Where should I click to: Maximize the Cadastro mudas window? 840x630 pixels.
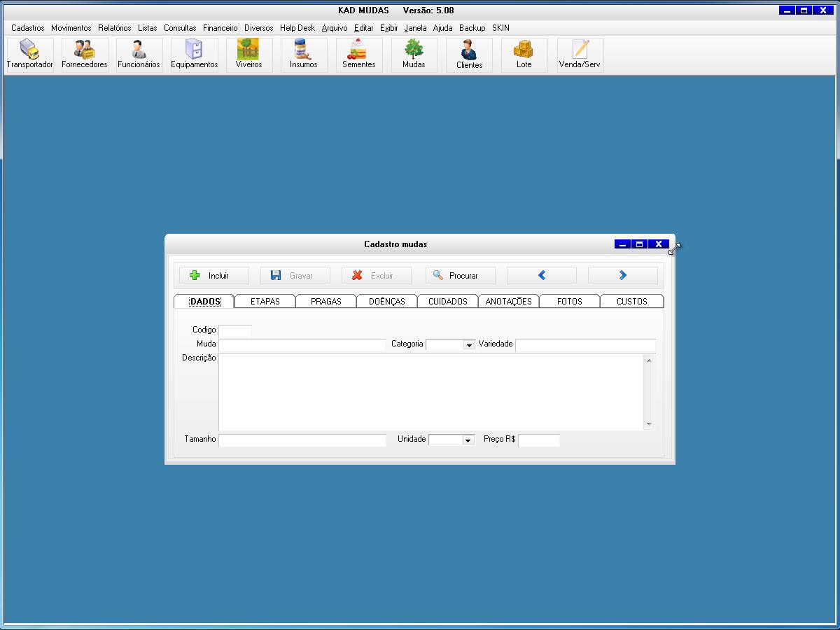click(640, 244)
